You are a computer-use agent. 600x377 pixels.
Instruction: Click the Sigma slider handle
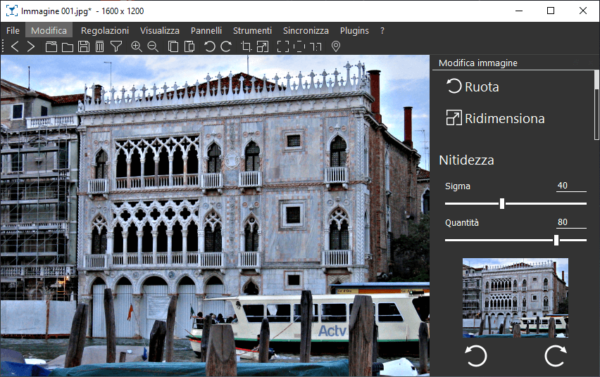[x=502, y=204]
